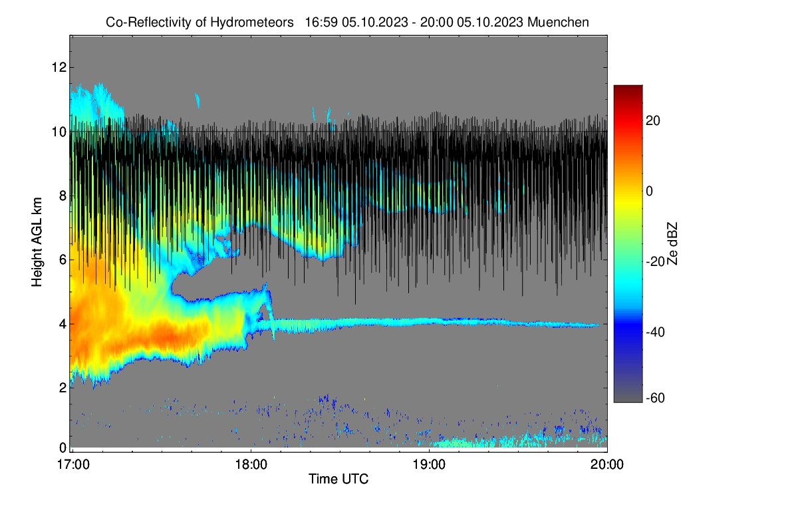Click the 'Muenchen' station name in title
The height and width of the screenshot is (532, 798).
coord(558,22)
